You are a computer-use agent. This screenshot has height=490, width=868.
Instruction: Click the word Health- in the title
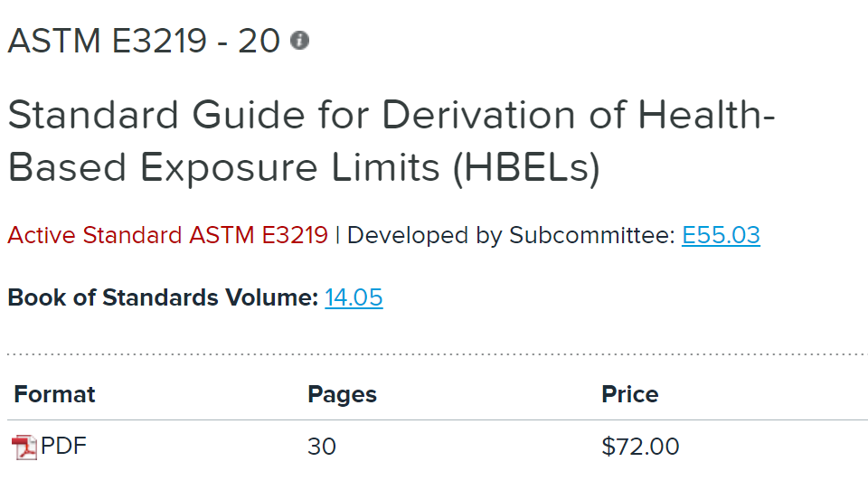pos(707,116)
